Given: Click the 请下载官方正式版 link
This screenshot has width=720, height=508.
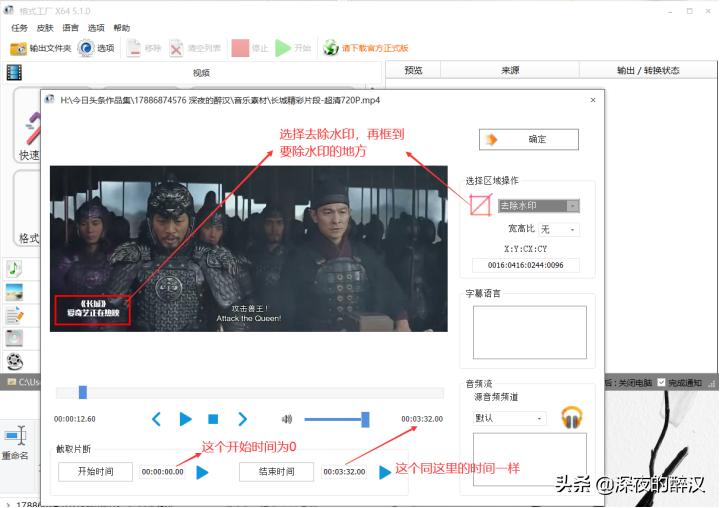Looking at the screenshot, I should 375,48.
